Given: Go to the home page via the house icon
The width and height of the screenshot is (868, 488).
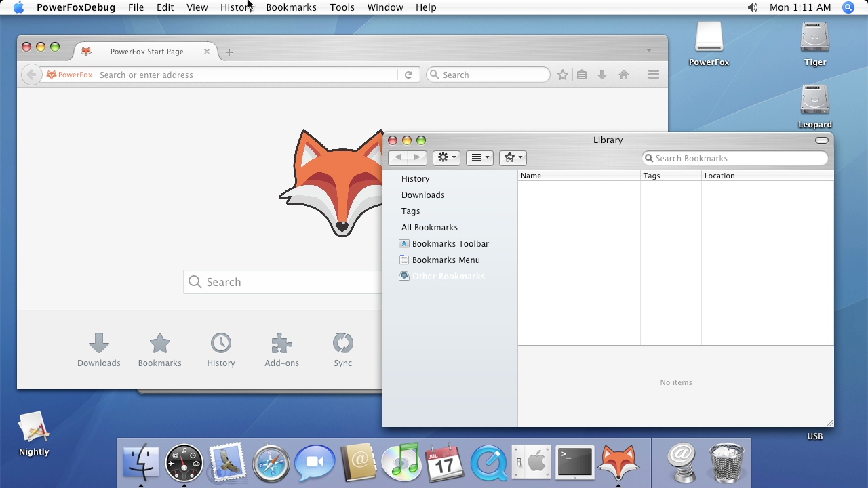Looking at the screenshot, I should pyautogui.click(x=624, y=75).
